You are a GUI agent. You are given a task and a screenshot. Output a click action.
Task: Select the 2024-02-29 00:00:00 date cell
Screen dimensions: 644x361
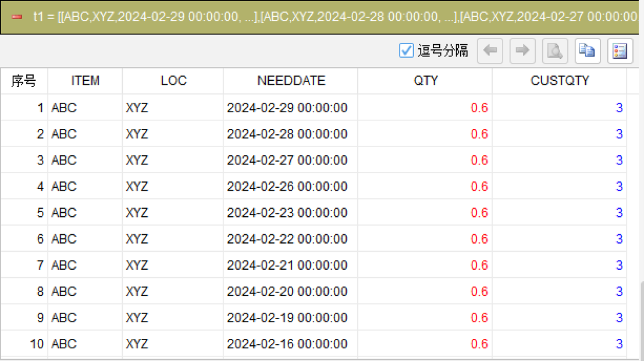coord(291,108)
